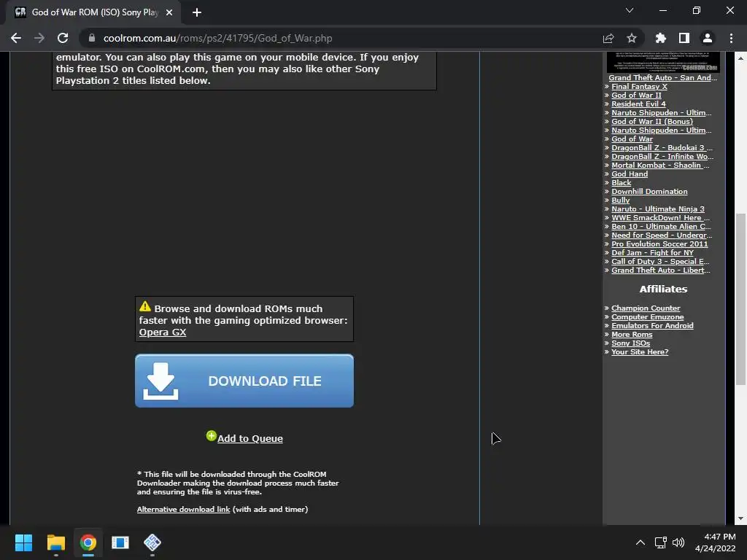Viewport: 747px width, 560px height.
Task: Open Chrome side panel
Action: coord(684,38)
